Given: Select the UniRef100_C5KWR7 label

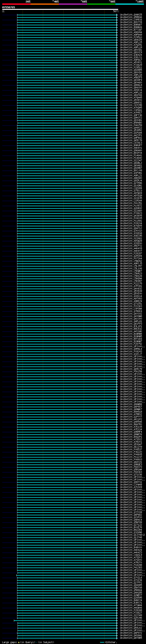Looking at the screenshot, I should (x=131, y=271).
